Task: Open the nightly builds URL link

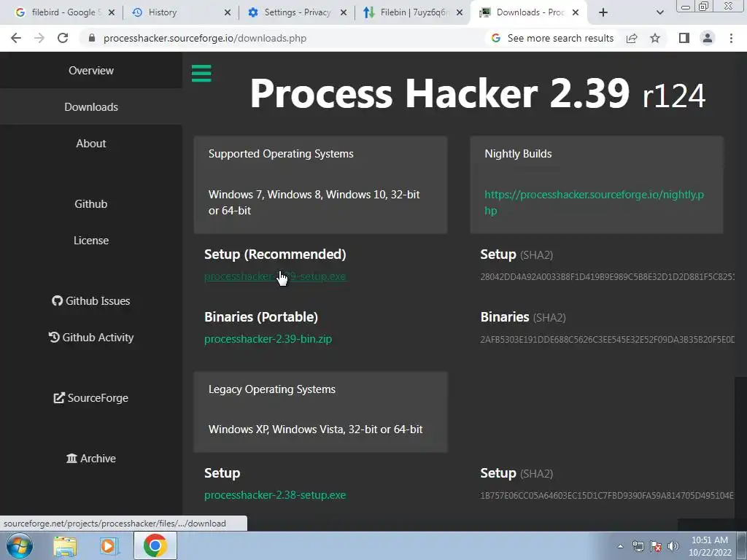Action: click(594, 203)
